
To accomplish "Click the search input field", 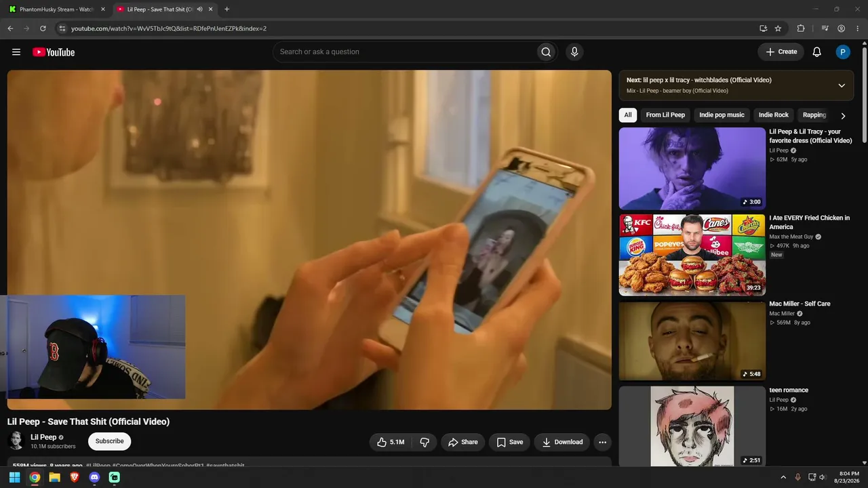I will [404, 52].
